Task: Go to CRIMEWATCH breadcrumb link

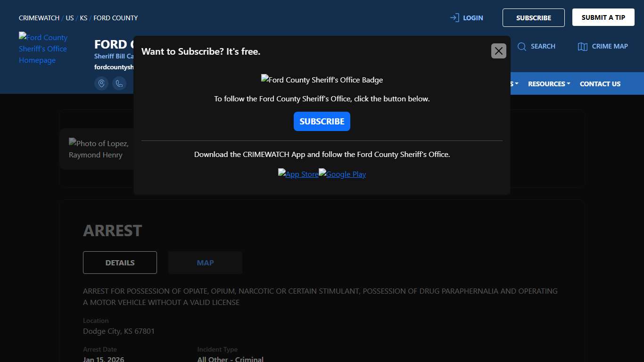Action: [39, 18]
